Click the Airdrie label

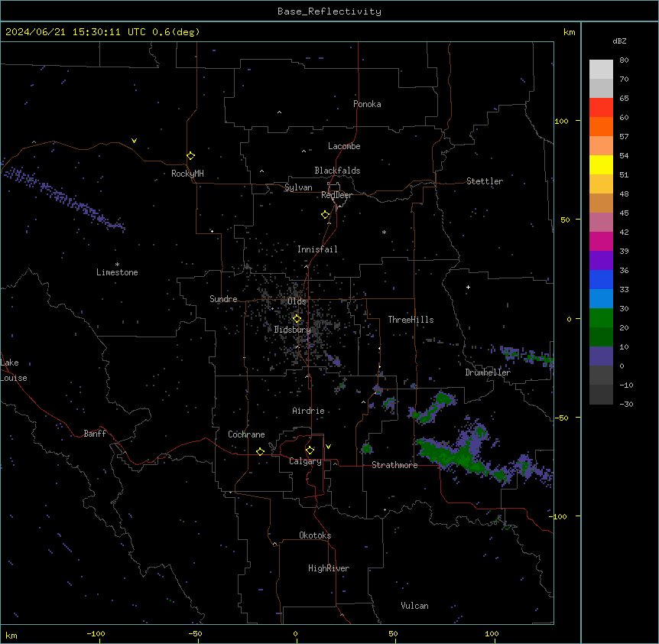click(x=309, y=411)
